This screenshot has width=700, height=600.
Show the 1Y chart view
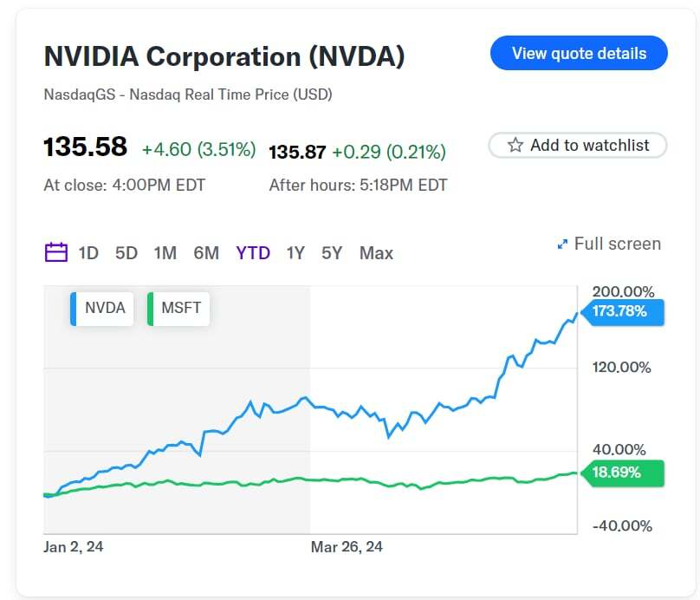[x=295, y=253]
